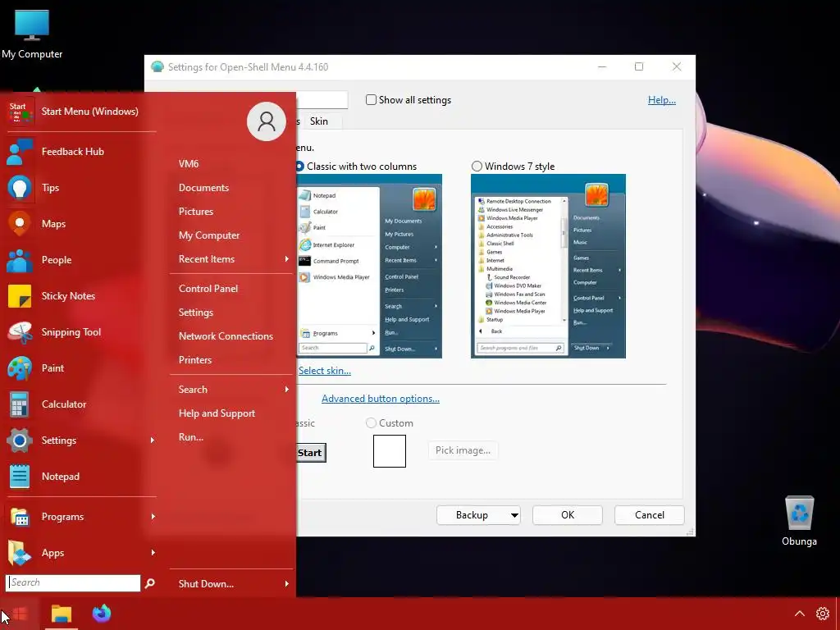Select My Computer desktop icon
The height and width of the screenshot is (630, 840).
tap(32, 34)
